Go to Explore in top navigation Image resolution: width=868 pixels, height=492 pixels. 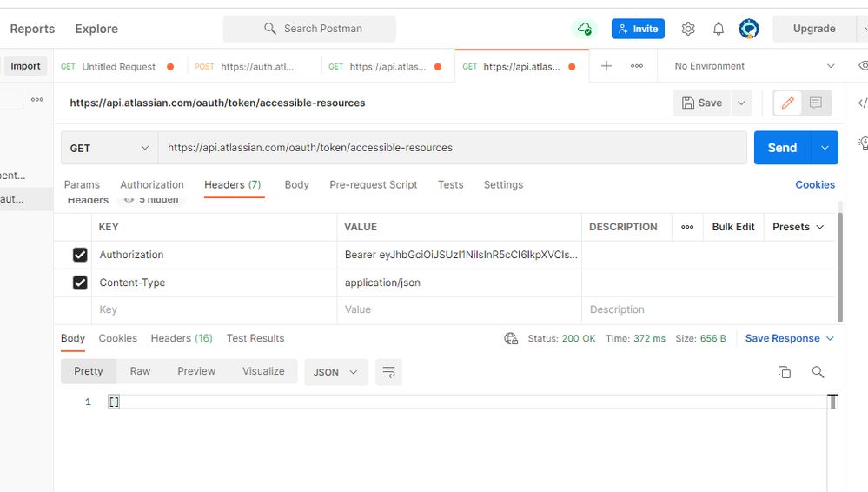click(96, 29)
